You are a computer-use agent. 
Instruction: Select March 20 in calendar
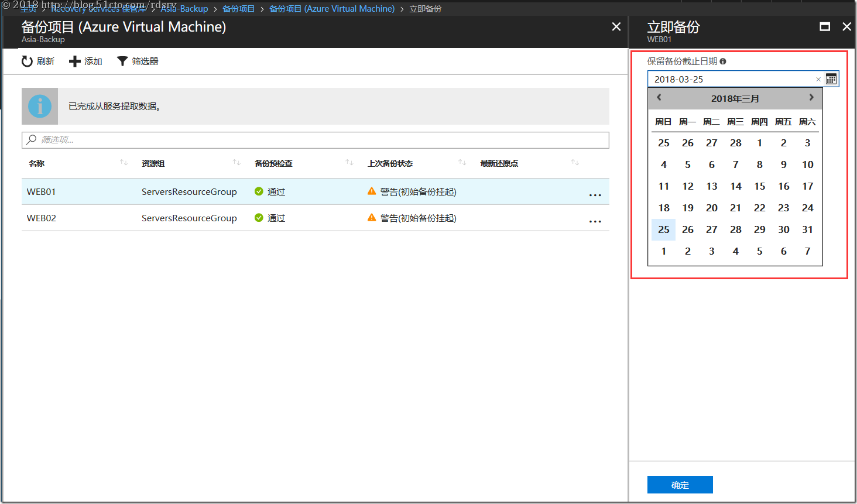[x=712, y=208]
